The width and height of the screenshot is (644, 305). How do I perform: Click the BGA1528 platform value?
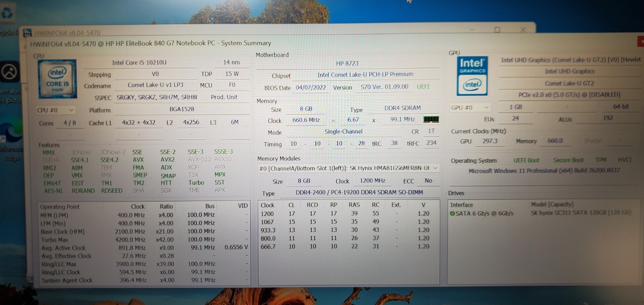[182, 109]
